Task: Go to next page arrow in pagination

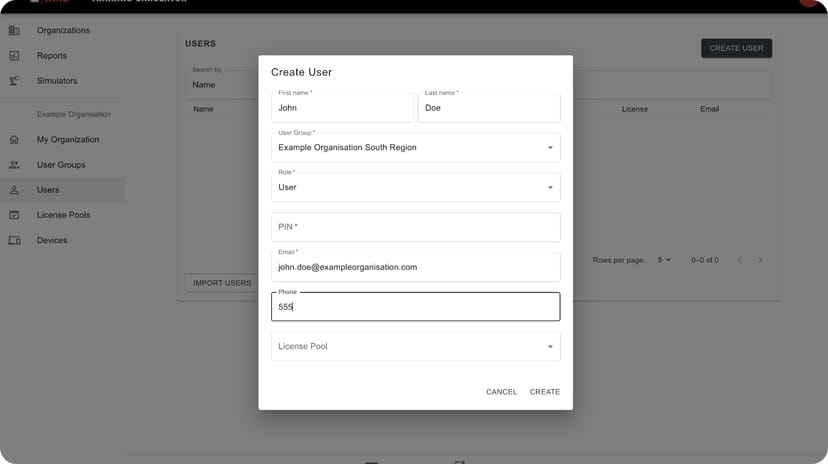Action: pos(760,260)
